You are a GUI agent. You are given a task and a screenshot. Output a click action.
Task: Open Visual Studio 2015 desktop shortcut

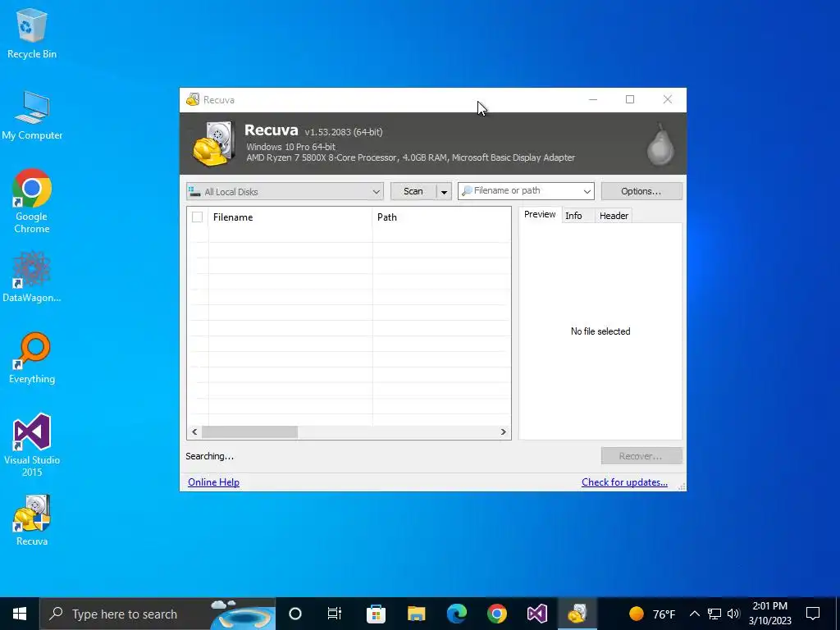[32, 445]
